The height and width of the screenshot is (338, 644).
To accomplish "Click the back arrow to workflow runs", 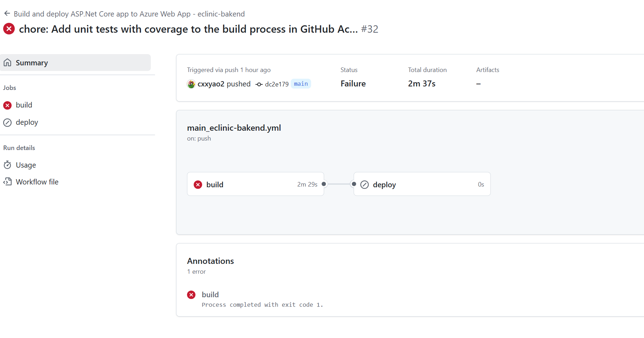I will [7, 13].
